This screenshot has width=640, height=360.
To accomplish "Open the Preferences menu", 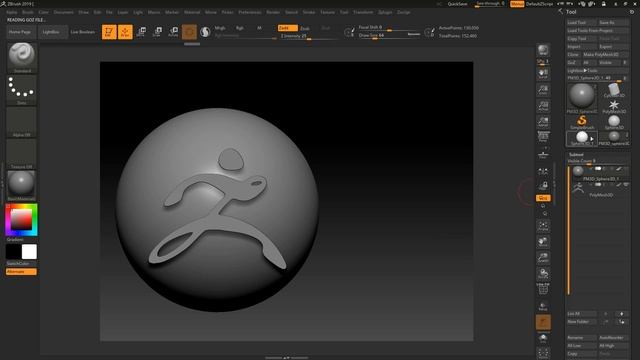I will pyautogui.click(x=250, y=12).
